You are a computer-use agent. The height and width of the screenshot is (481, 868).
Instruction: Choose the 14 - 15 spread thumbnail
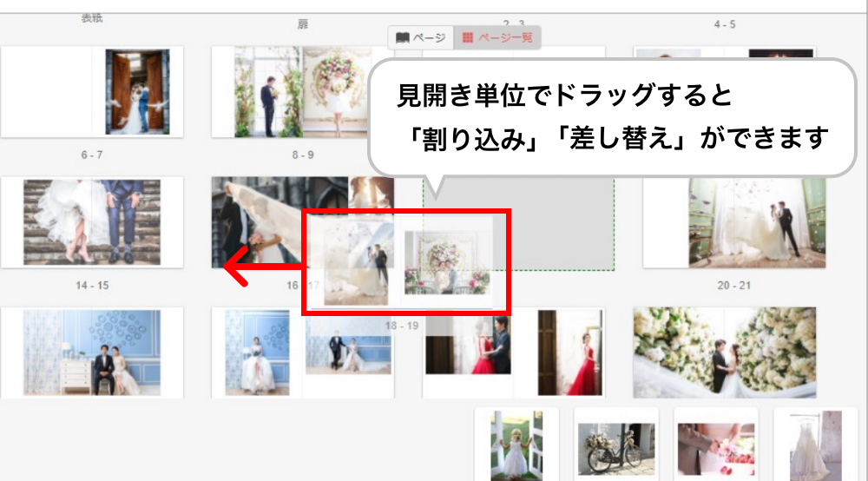pyautogui.click(x=92, y=353)
